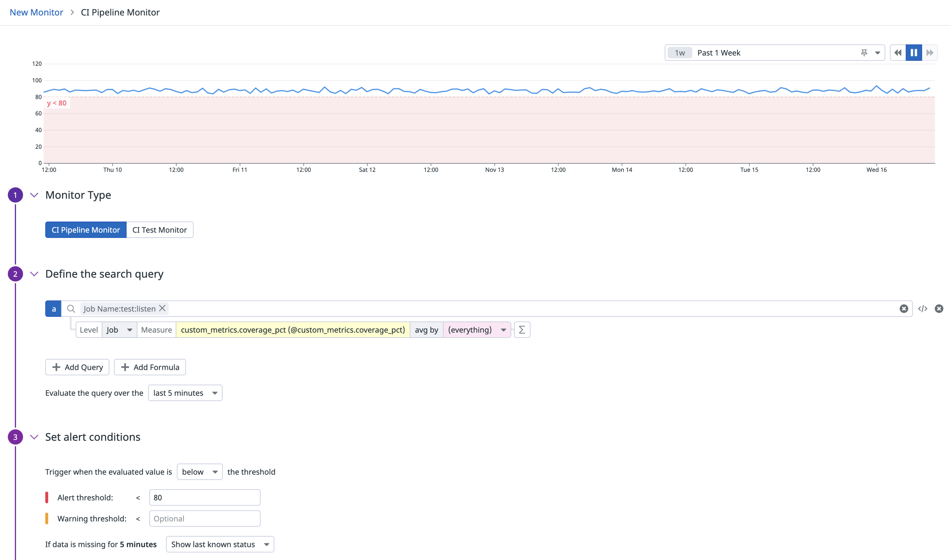Open the Level Job dropdown
Viewport: 951px width, 560px height.
pyautogui.click(x=119, y=330)
